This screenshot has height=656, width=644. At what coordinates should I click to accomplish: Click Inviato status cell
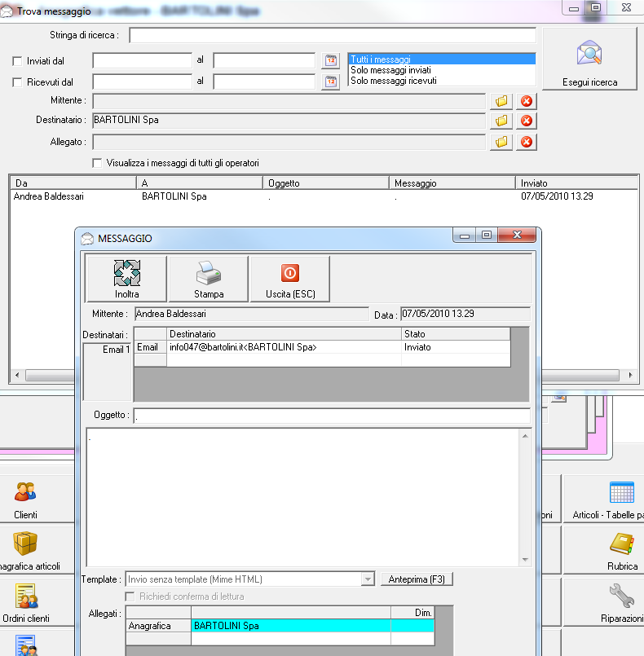(456, 347)
